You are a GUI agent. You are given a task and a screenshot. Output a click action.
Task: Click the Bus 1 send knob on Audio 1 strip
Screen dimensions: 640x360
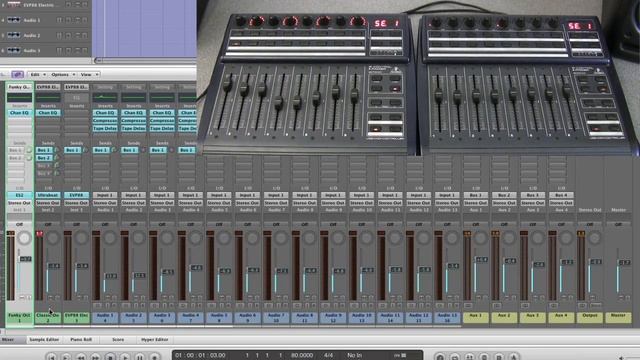point(114,150)
